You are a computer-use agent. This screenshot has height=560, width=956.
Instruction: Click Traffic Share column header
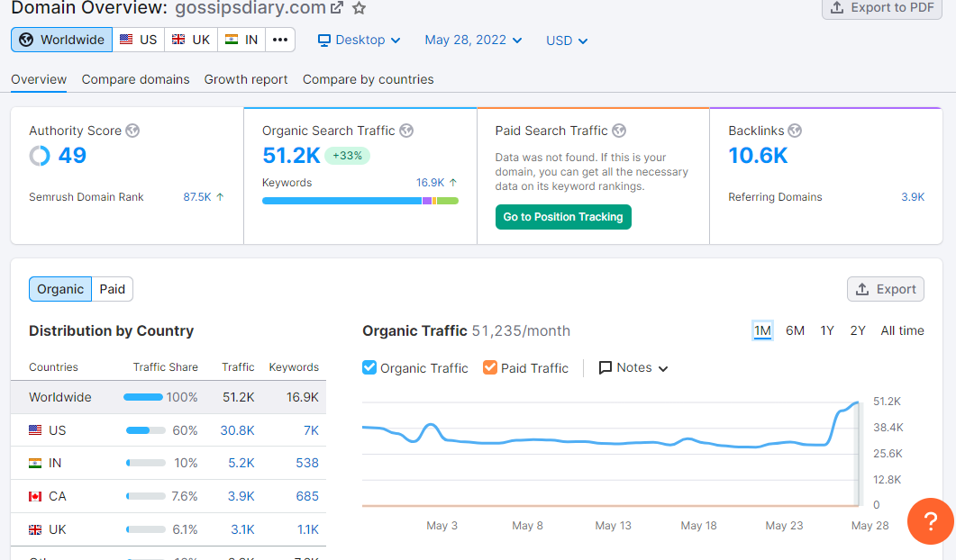pos(165,367)
